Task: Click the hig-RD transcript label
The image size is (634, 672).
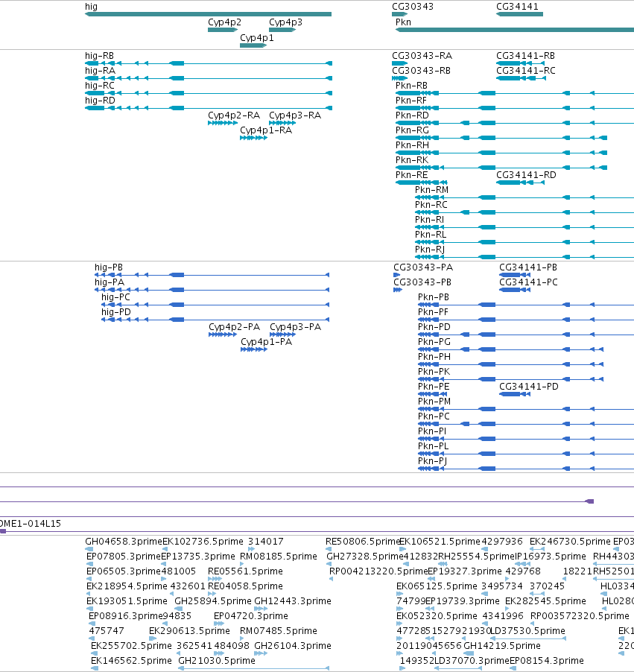Action: (x=100, y=101)
